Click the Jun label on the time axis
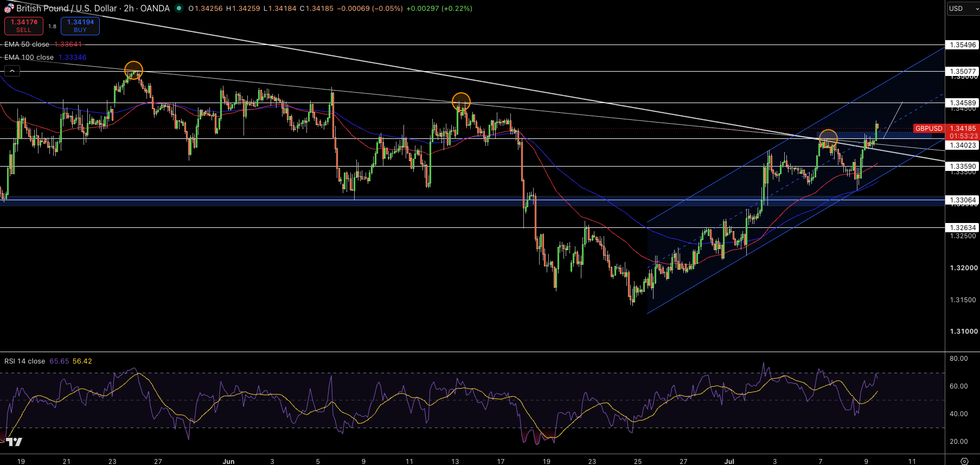 pyautogui.click(x=228, y=461)
